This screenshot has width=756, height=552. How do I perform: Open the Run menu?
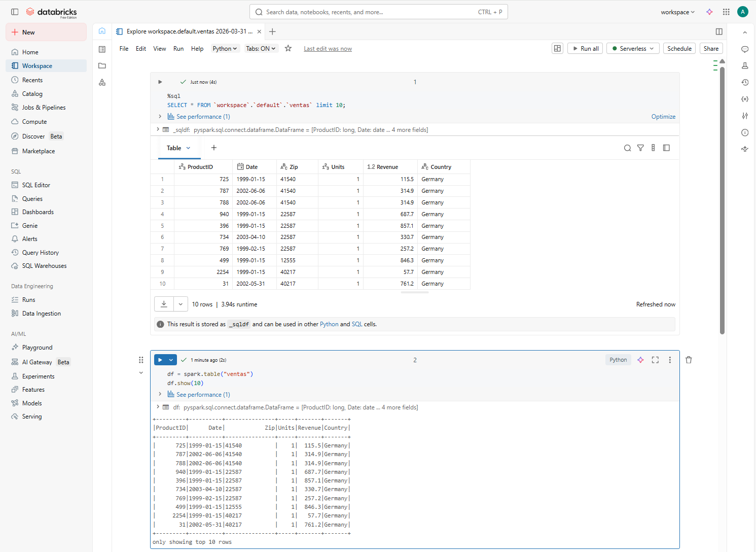(178, 49)
